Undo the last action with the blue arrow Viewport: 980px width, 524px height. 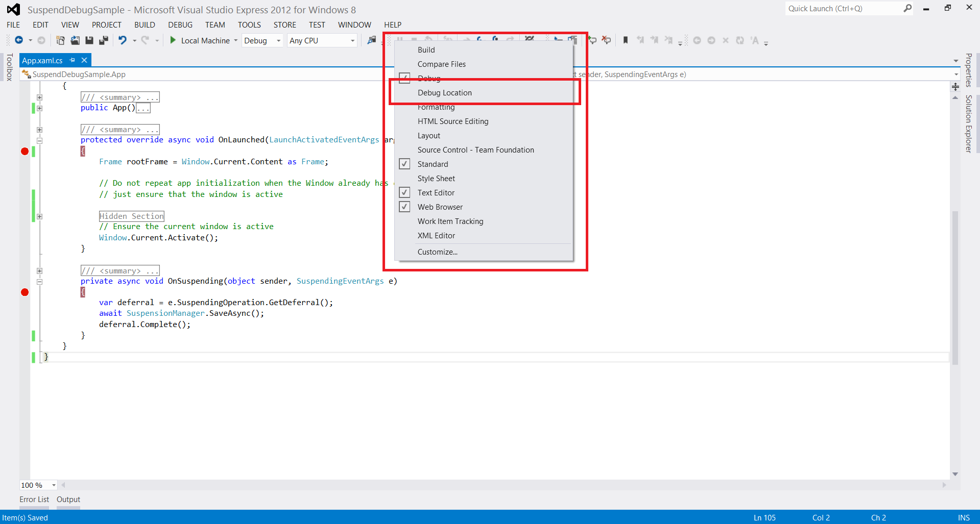click(123, 40)
